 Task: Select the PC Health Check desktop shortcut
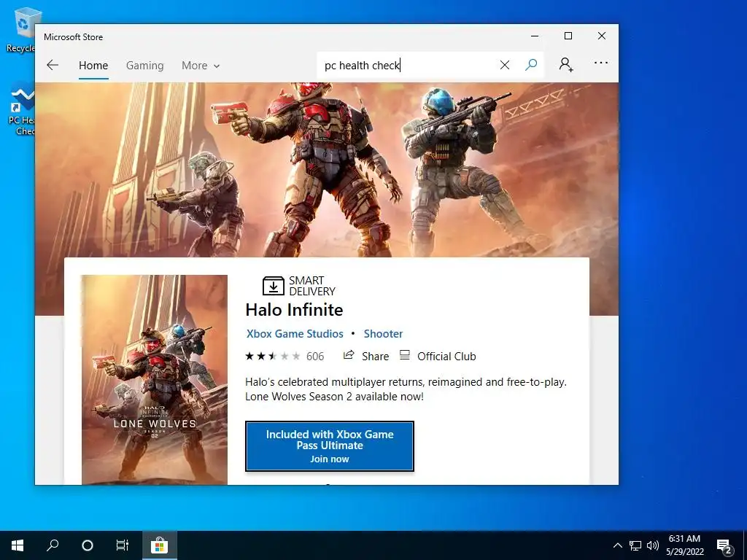click(21, 111)
